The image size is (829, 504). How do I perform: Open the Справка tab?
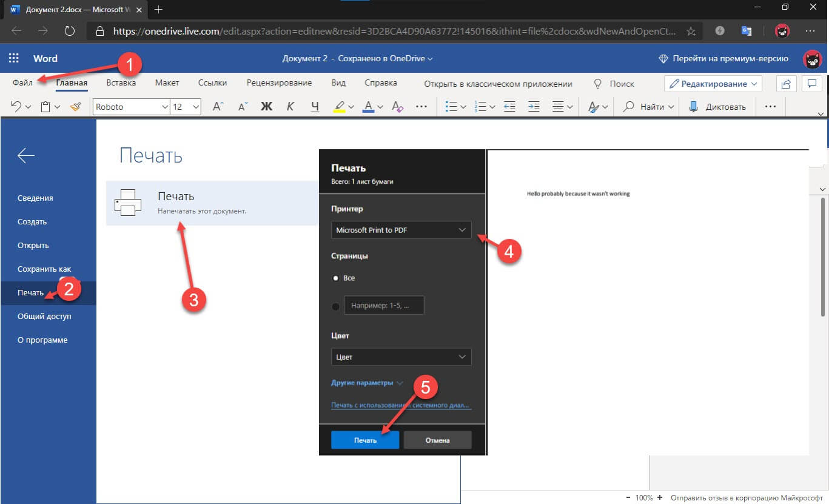[381, 83]
